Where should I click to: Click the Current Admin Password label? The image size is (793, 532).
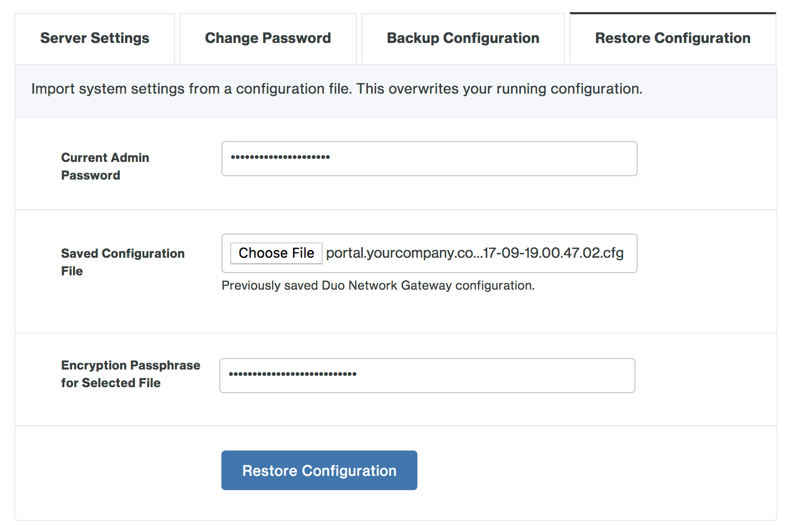point(105,166)
